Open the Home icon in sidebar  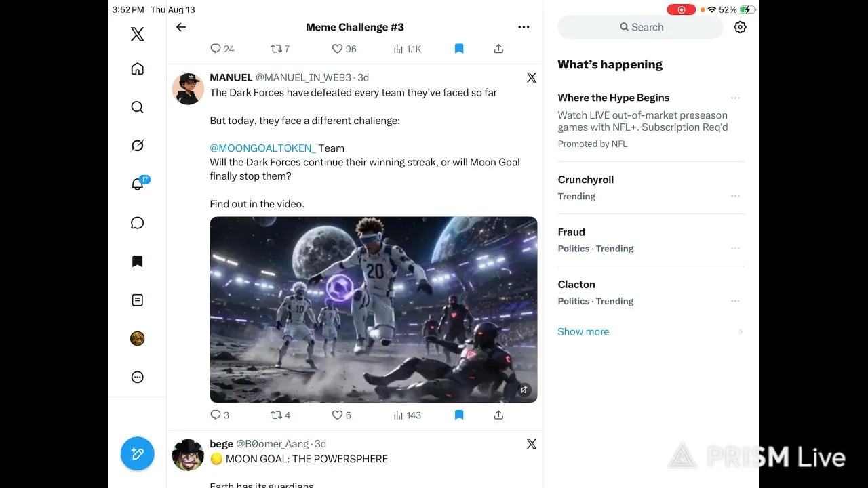[137, 68]
